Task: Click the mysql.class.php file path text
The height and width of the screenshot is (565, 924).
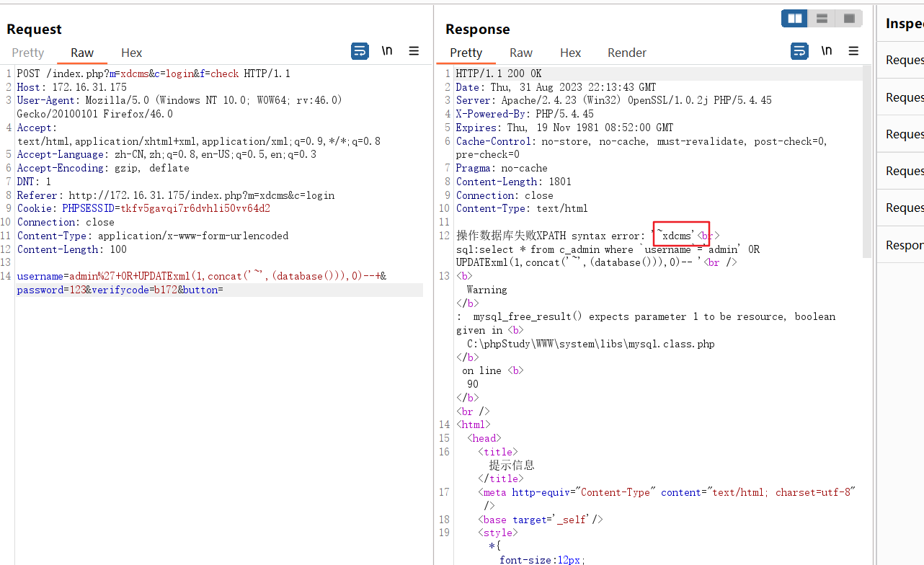Action: pos(591,344)
